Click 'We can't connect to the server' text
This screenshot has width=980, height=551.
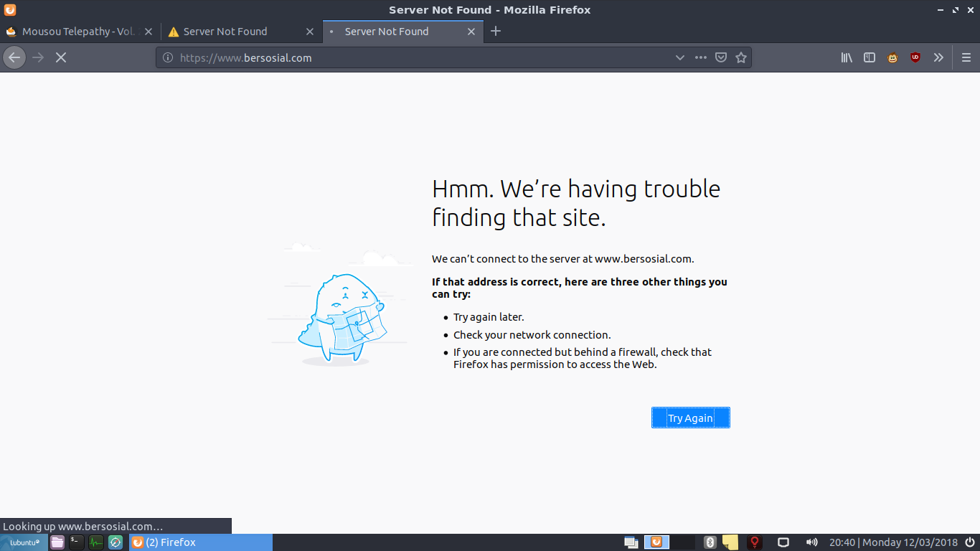563,259
